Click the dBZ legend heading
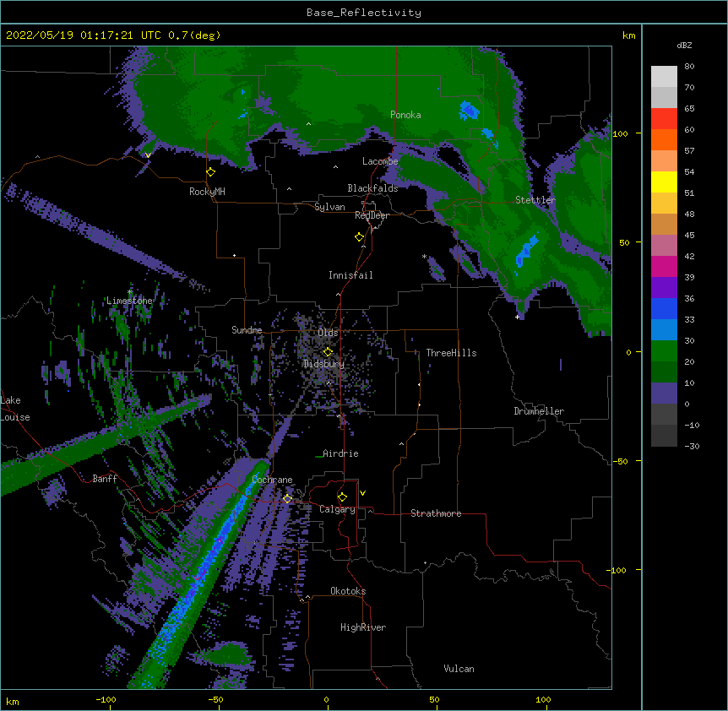The image size is (728, 711). tap(684, 46)
